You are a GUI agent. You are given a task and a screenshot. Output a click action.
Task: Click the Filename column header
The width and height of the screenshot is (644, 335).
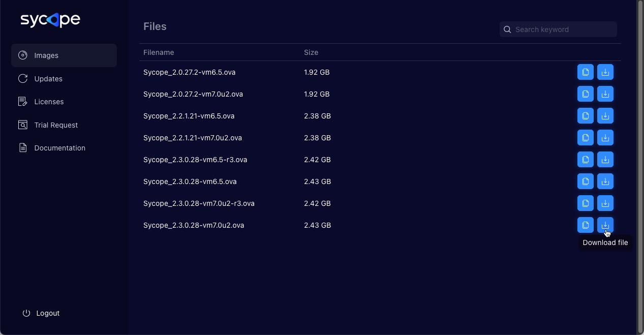(159, 52)
